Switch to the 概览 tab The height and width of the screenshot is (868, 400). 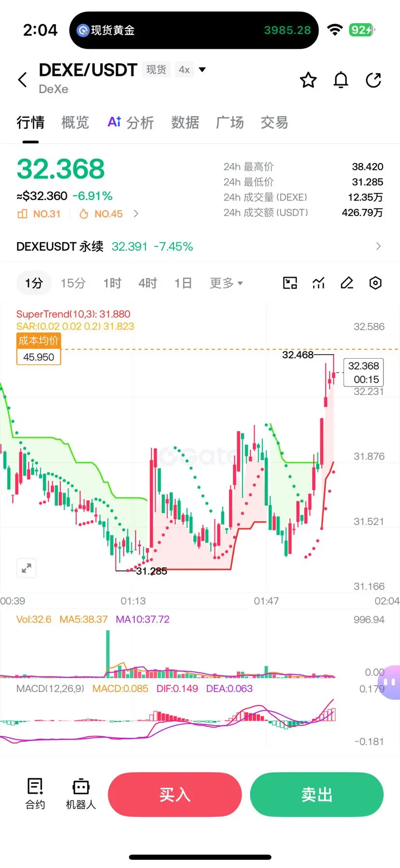coord(75,123)
